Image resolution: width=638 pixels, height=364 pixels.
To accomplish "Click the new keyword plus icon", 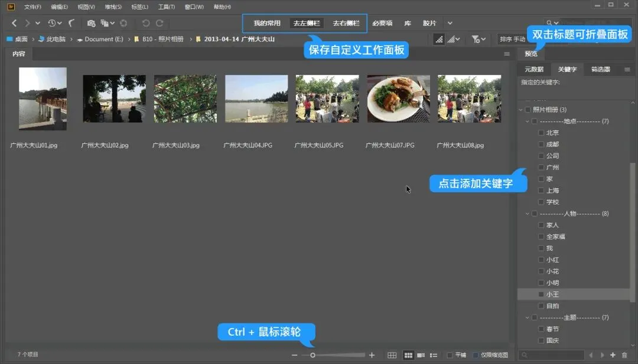I will [x=613, y=355].
